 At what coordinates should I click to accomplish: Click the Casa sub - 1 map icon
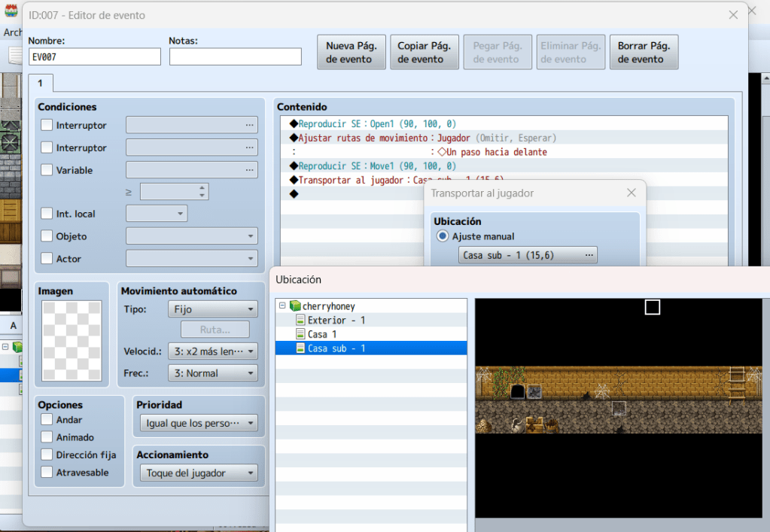[x=300, y=348]
